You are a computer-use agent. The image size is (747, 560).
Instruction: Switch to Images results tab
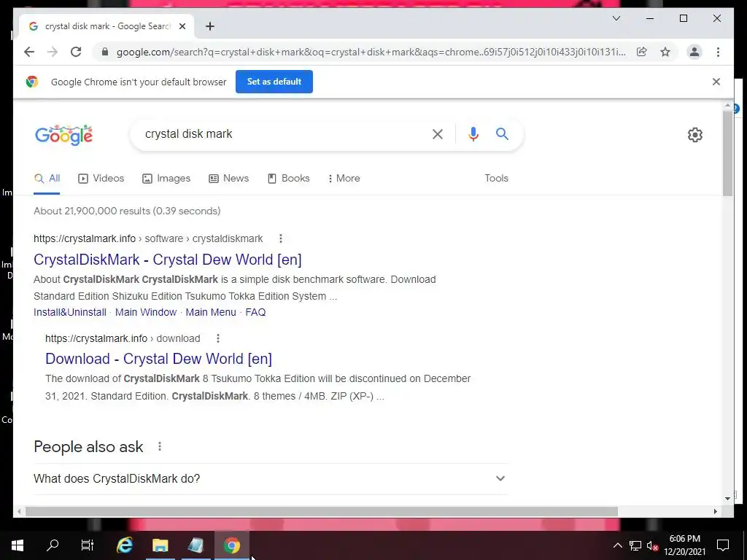(166, 178)
